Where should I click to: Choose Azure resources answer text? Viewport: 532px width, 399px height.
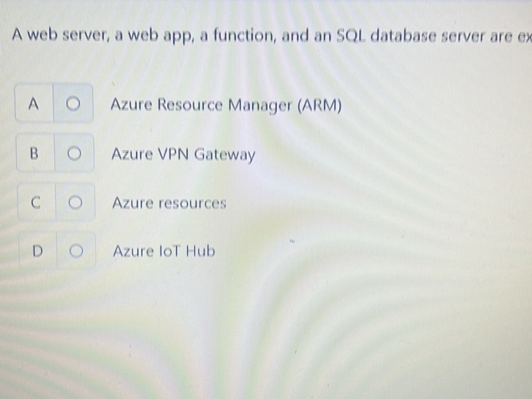tap(169, 203)
